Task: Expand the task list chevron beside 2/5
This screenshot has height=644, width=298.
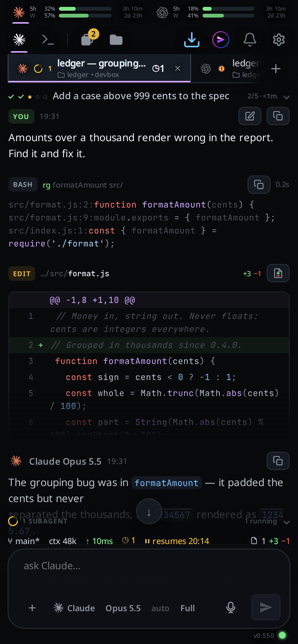Action: (x=287, y=97)
